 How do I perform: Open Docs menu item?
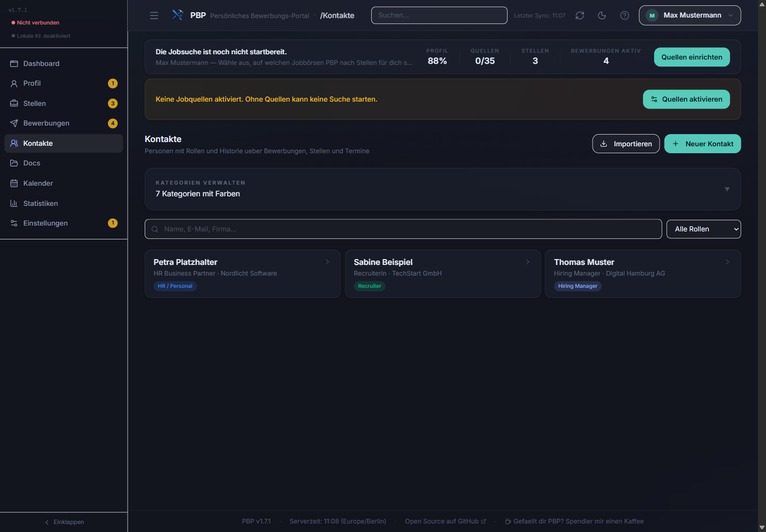click(x=64, y=163)
